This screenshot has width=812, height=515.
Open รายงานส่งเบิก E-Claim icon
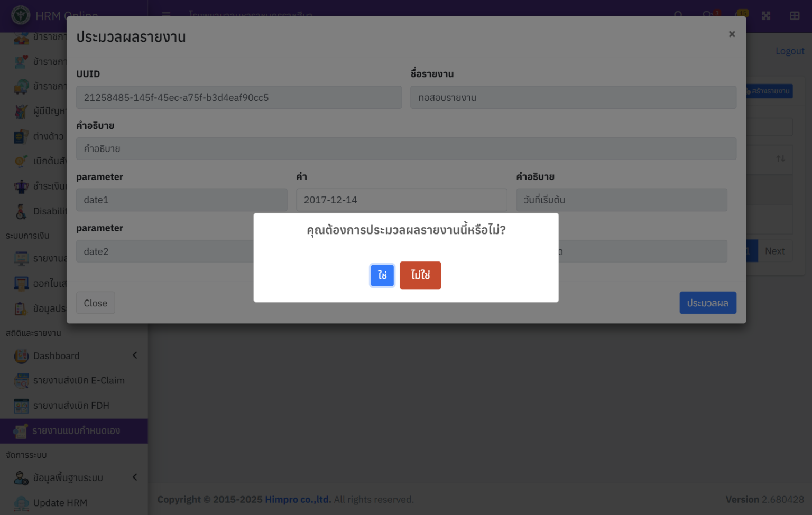[21, 381]
